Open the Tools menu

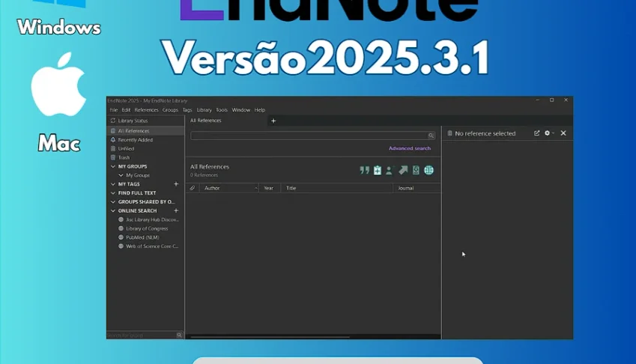(x=222, y=110)
